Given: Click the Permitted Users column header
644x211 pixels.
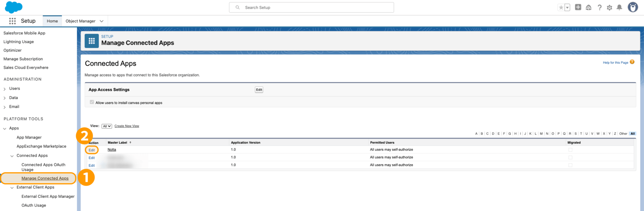Looking at the screenshot, I should [382, 142].
